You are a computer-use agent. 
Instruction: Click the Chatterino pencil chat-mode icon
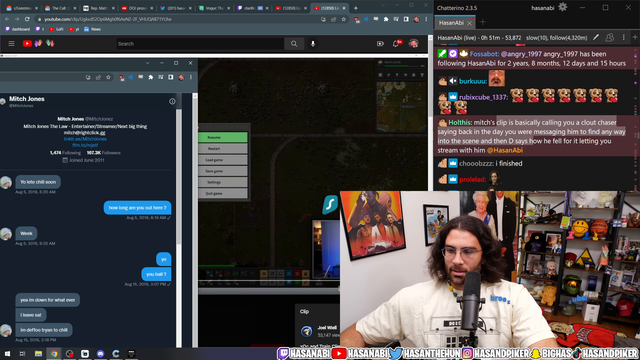pos(596,38)
